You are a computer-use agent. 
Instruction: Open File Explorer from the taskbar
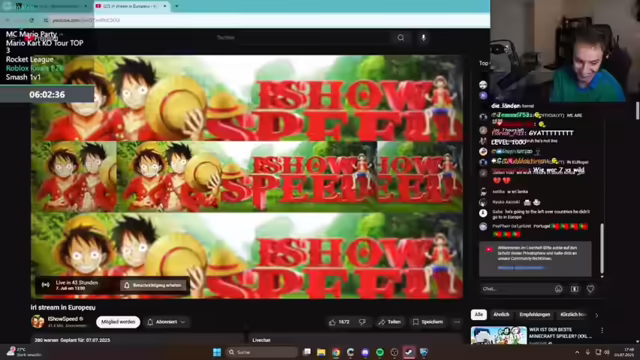click(x=321, y=352)
